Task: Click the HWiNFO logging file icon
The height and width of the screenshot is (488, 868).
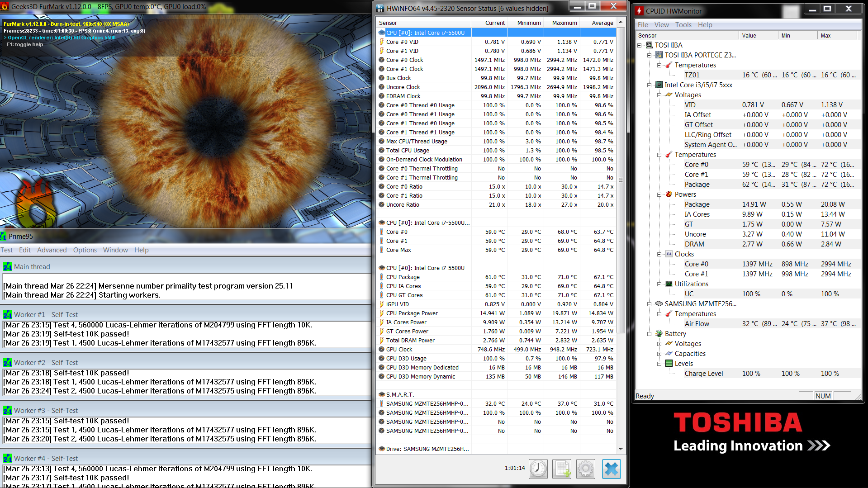Action: (x=562, y=469)
